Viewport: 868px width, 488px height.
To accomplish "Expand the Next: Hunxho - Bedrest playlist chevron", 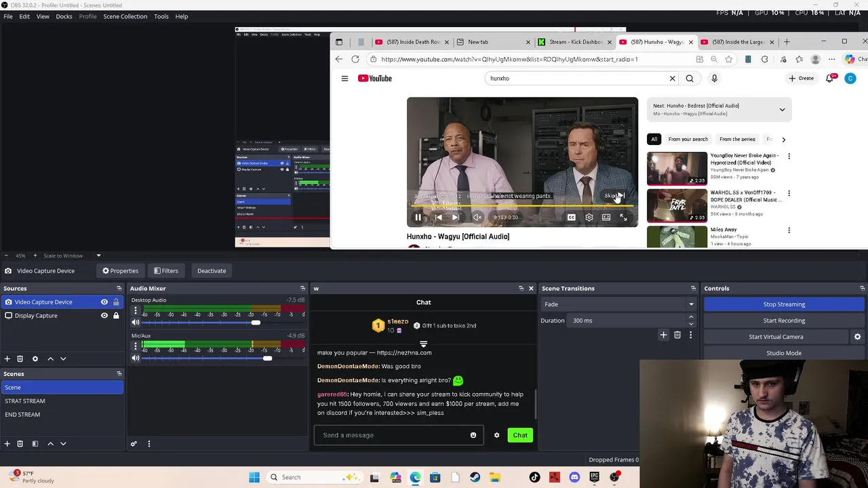I will tap(782, 110).
